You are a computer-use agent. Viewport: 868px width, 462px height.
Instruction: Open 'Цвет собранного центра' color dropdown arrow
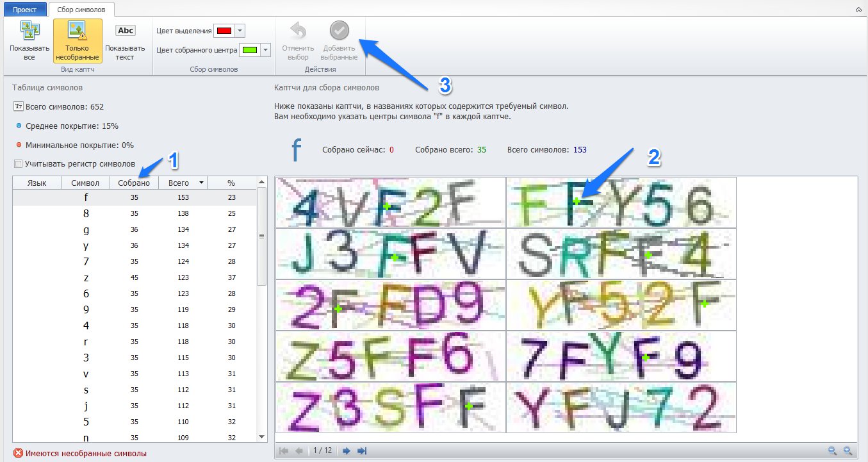coord(266,50)
